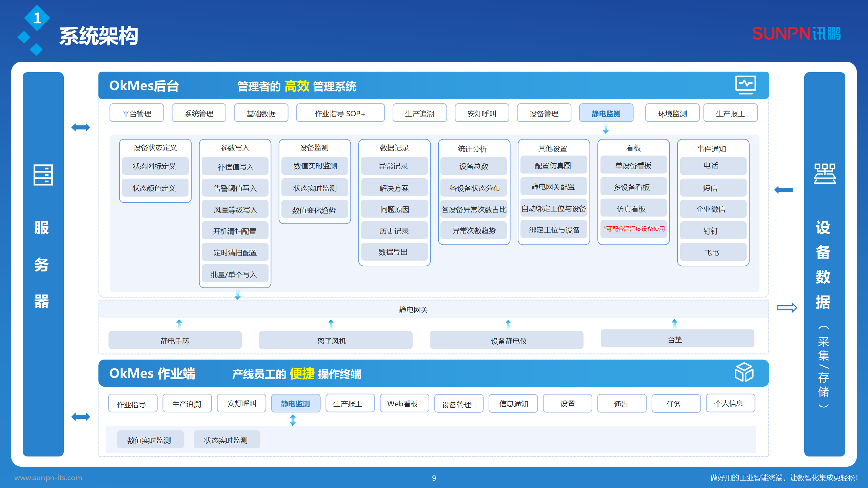
Task: Select the 环境监测 tab
Action: 672,113
